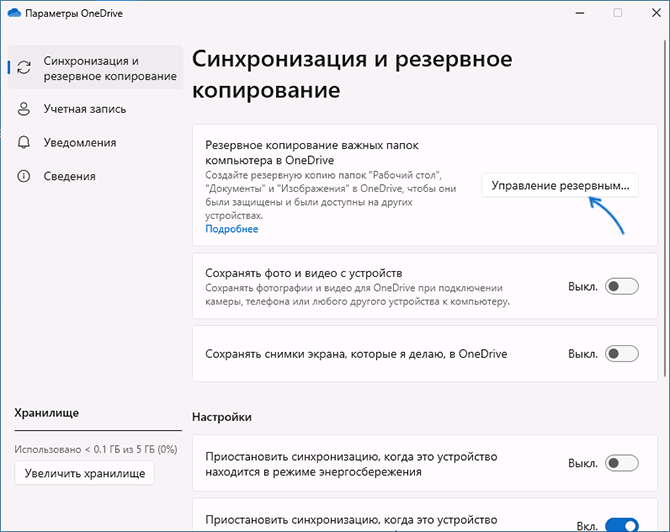Minimize the Параметры OneDrive window
670x532 pixels.
tap(580, 13)
